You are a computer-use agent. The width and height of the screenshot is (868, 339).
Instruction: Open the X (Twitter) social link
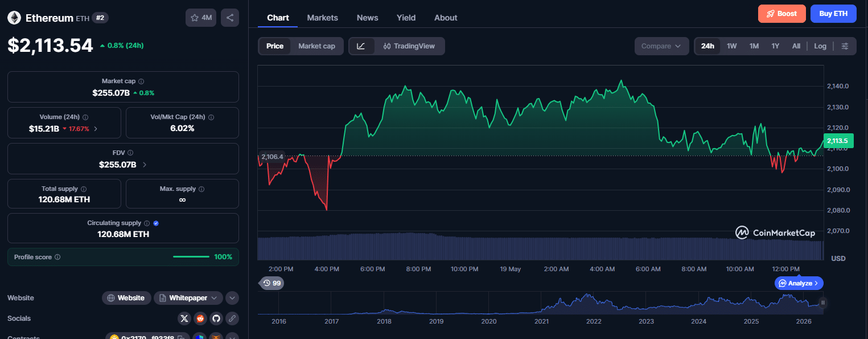(184, 318)
